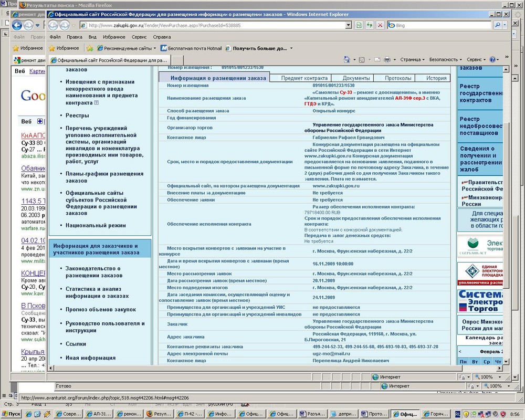Click the Forward arrow in Internet Explorer
This screenshot has height=420, width=525.
coord(64,25)
